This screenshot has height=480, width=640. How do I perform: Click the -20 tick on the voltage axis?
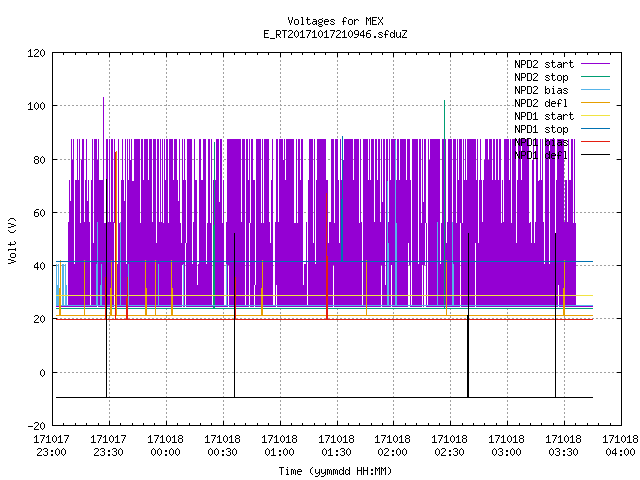coord(37,426)
